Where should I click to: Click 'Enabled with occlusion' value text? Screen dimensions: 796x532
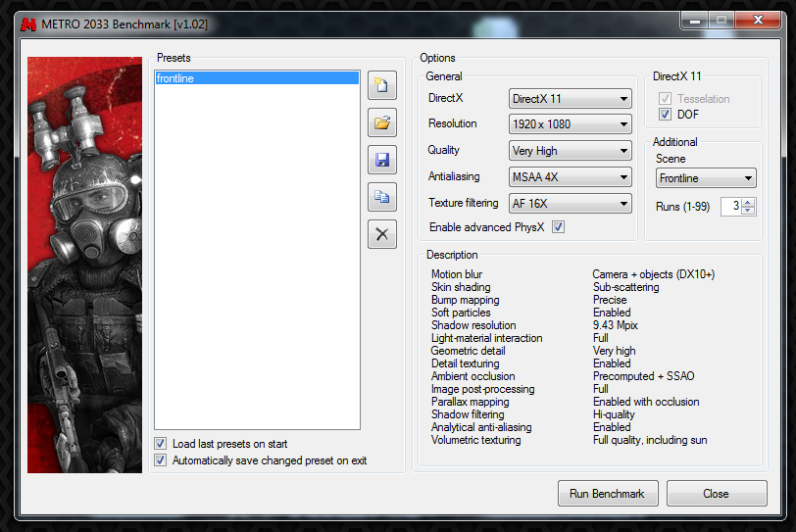pyautogui.click(x=646, y=402)
